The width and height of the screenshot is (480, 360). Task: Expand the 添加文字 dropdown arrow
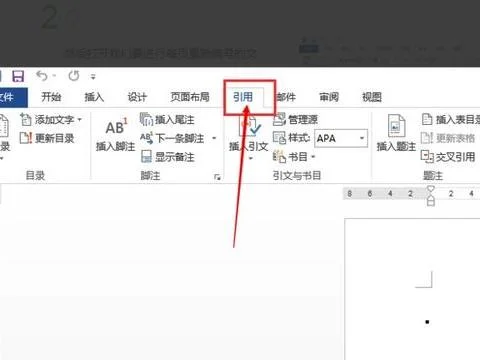(x=79, y=119)
